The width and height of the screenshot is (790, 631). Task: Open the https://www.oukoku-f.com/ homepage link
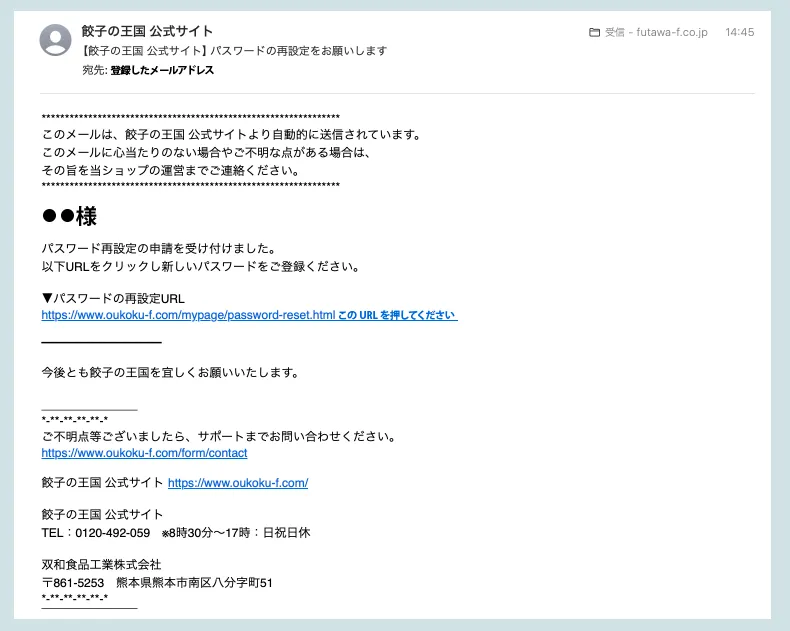point(238,483)
